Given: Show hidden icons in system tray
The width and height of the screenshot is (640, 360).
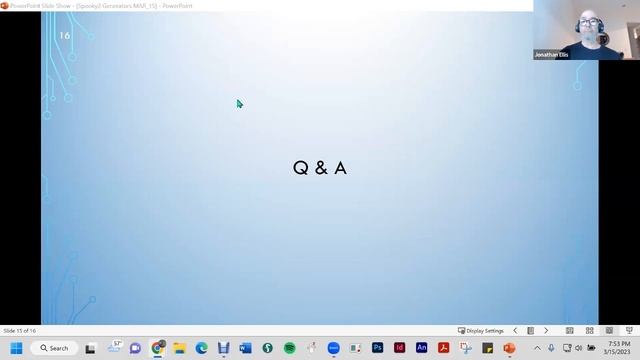Looking at the screenshot, I should tap(538, 348).
